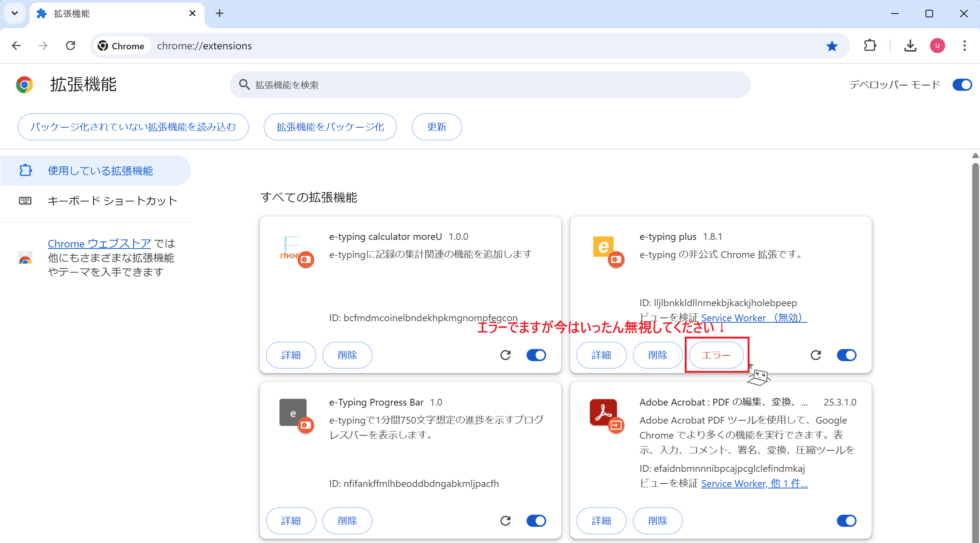Click the 更新 button
The height and width of the screenshot is (543, 980).
point(437,127)
